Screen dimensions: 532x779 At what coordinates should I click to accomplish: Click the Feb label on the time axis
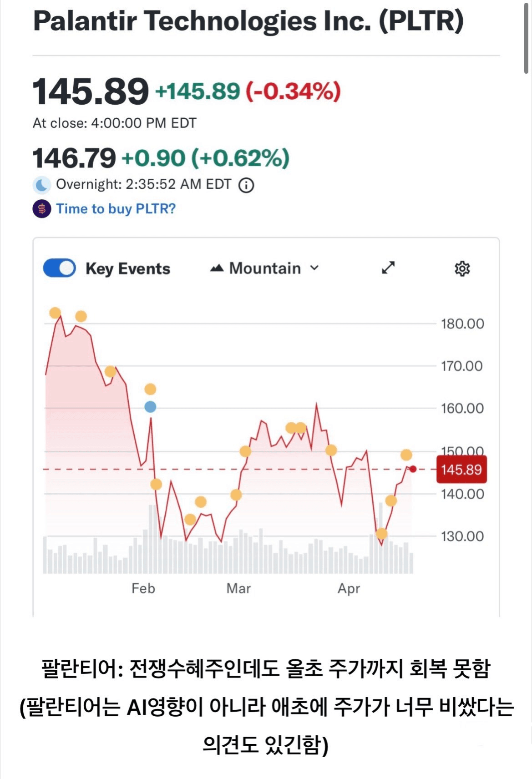pos(143,588)
